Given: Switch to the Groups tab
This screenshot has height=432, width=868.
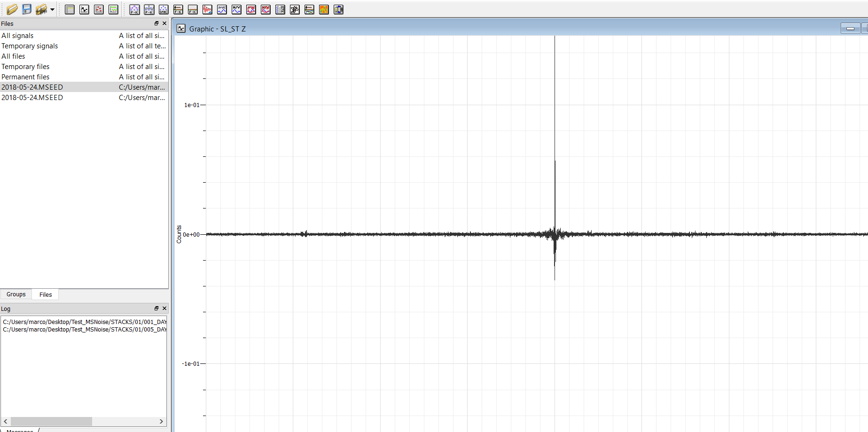Looking at the screenshot, I should pos(16,294).
